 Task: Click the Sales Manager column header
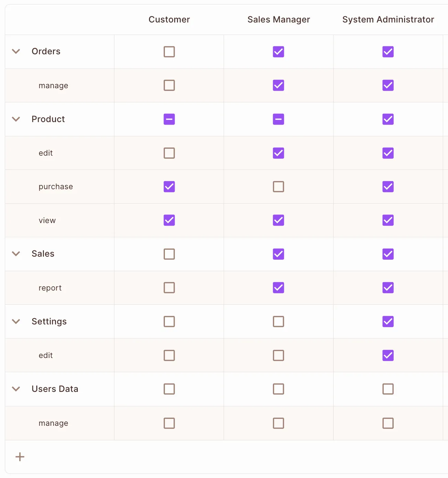pos(279,20)
